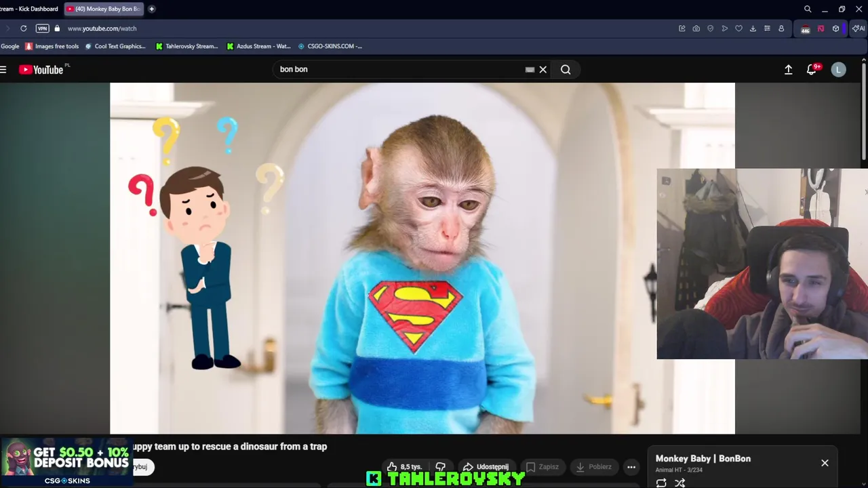868x488 pixels.
Task: Click the Monkey Baby | BonBon playlist title
Action: click(x=703, y=459)
